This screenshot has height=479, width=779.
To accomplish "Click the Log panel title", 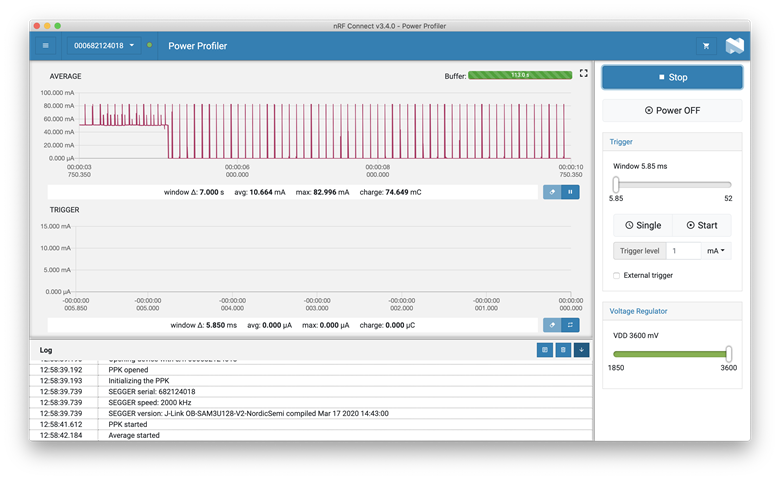I will (46, 350).
